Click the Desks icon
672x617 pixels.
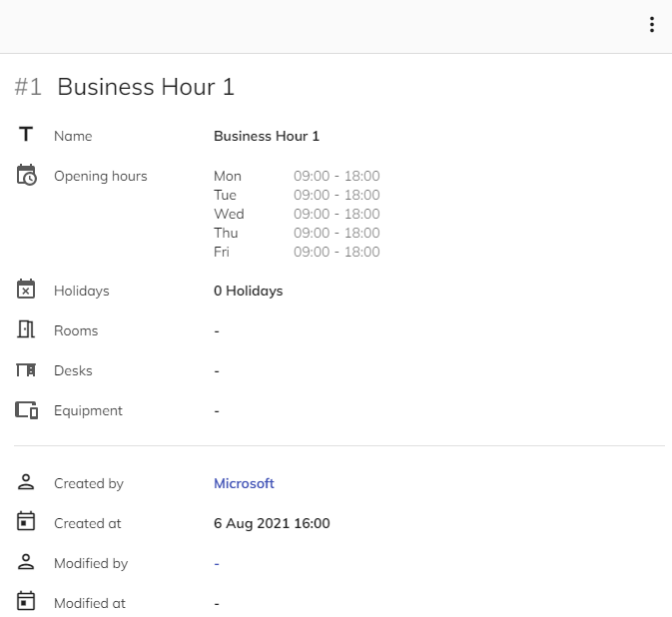[x=27, y=370]
